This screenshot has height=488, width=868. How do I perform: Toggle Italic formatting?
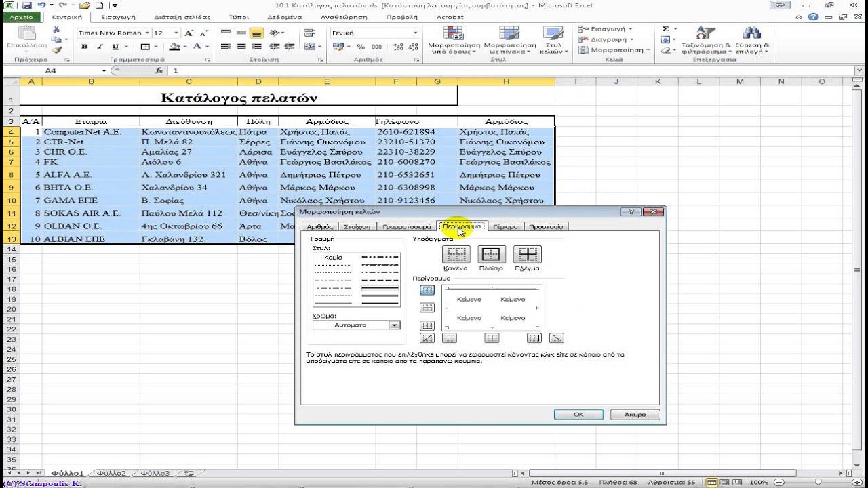100,47
